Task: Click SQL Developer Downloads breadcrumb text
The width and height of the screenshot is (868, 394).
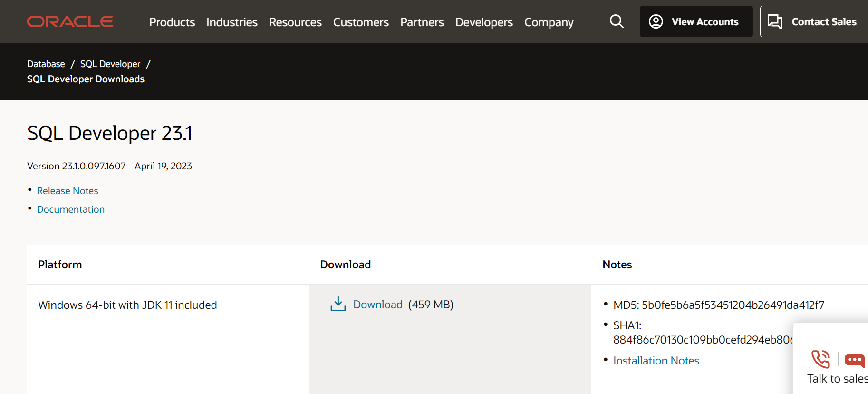Action: tap(86, 79)
